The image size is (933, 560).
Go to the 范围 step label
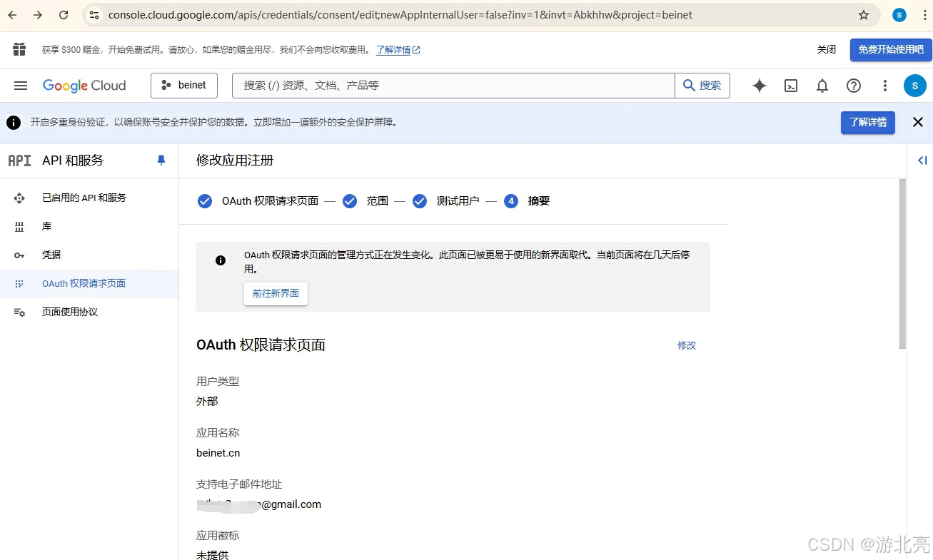pyautogui.click(x=378, y=201)
